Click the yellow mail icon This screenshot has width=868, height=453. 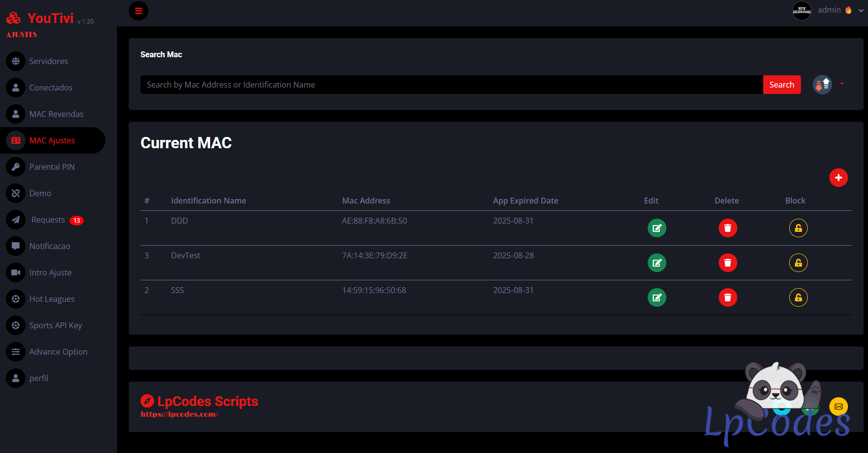(838, 407)
